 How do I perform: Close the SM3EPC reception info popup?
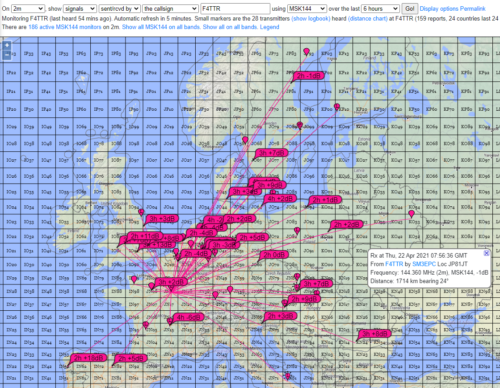coord(486,253)
